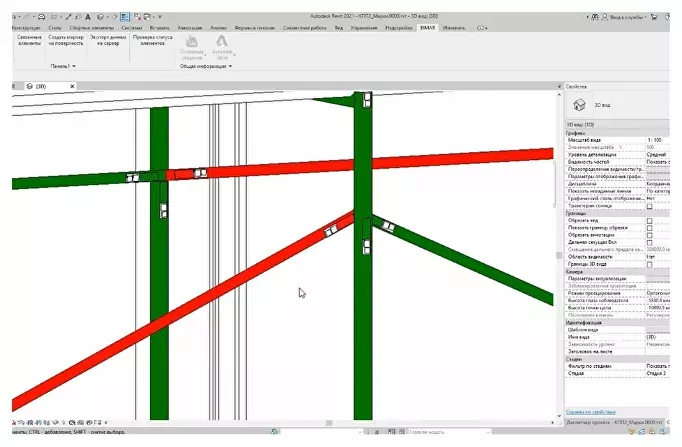The image size is (682, 447).
Task: Toggle the 'Обрезать вид' checkbox
Action: pyautogui.click(x=648, y=220)
